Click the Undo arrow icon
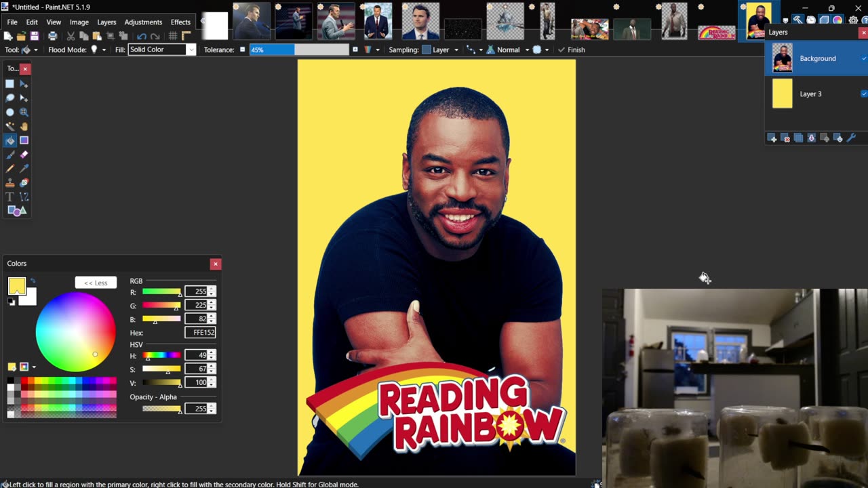This screenshot has height=488, width=868. tap(141, 36)
